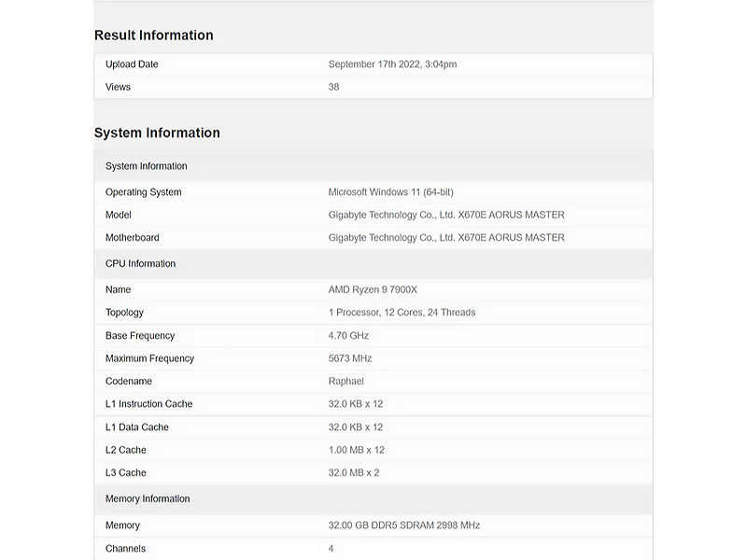
Task: Click the Base Frequency label
Action: point(140,336)
